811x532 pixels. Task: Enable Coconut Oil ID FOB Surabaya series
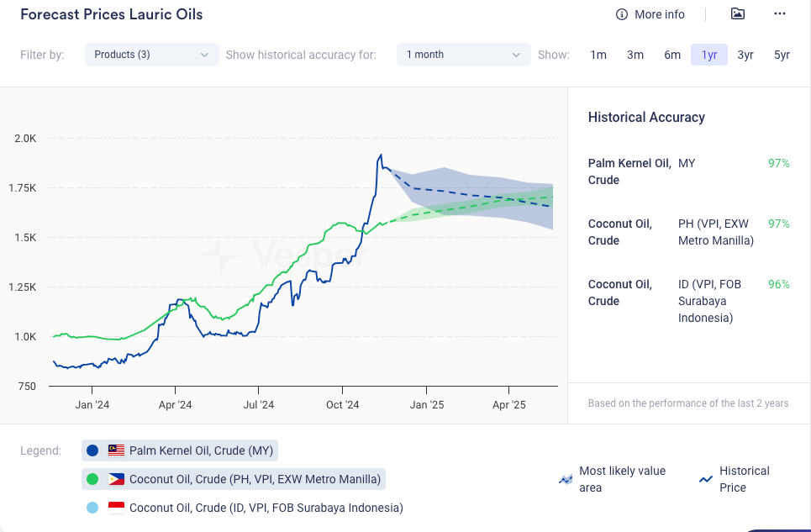pos(266,508)
